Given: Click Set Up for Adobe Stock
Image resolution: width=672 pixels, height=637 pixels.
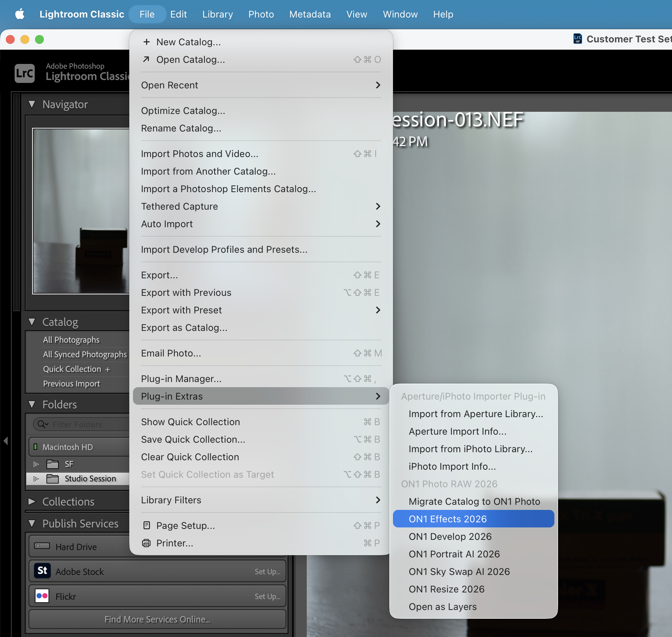Looking at the screenshot, I should [x=267, y=571].
